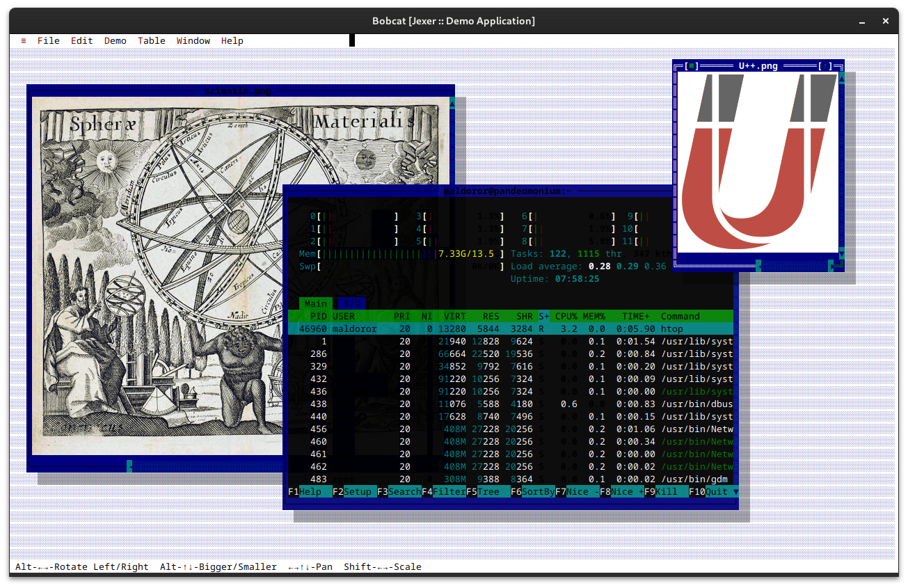This screenshot has width=908, height=588.
Task: Click the F9 Kill button in htop
Action: click(x=667, y=492)
